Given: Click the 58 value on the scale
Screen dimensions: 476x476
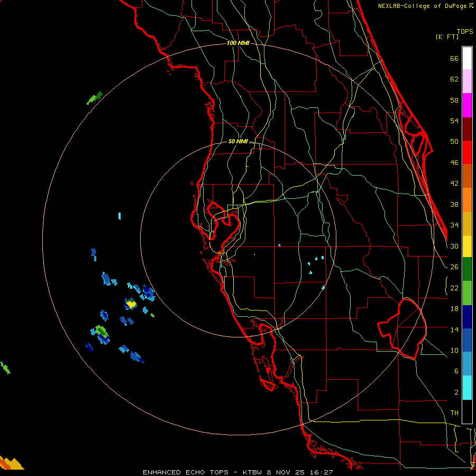Looking at the screenshot, I should pos(454,100).
